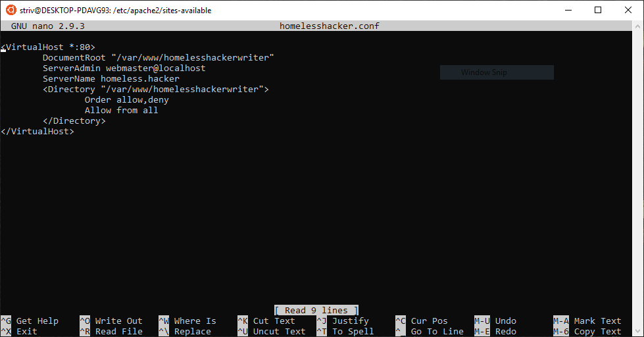Click the '^T To Spell' shortcut
The width and height of the screenshot is (644, 337).
(345, 331)
